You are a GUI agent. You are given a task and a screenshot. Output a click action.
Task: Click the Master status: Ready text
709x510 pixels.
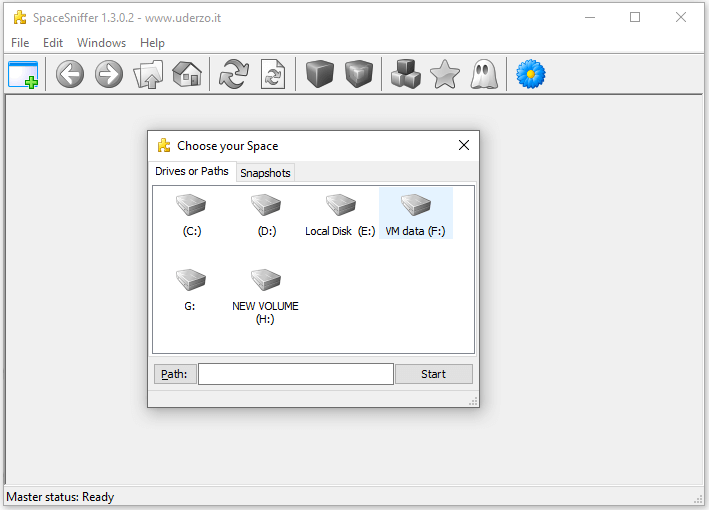(x=60, y=497)
